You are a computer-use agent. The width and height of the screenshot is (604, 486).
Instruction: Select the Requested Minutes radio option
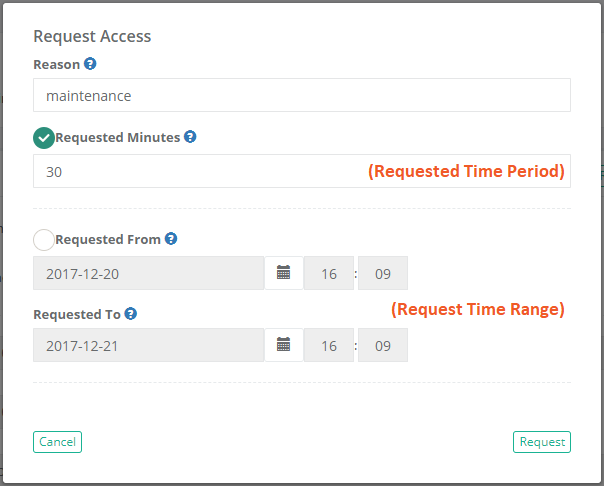(x=44, y=138)
